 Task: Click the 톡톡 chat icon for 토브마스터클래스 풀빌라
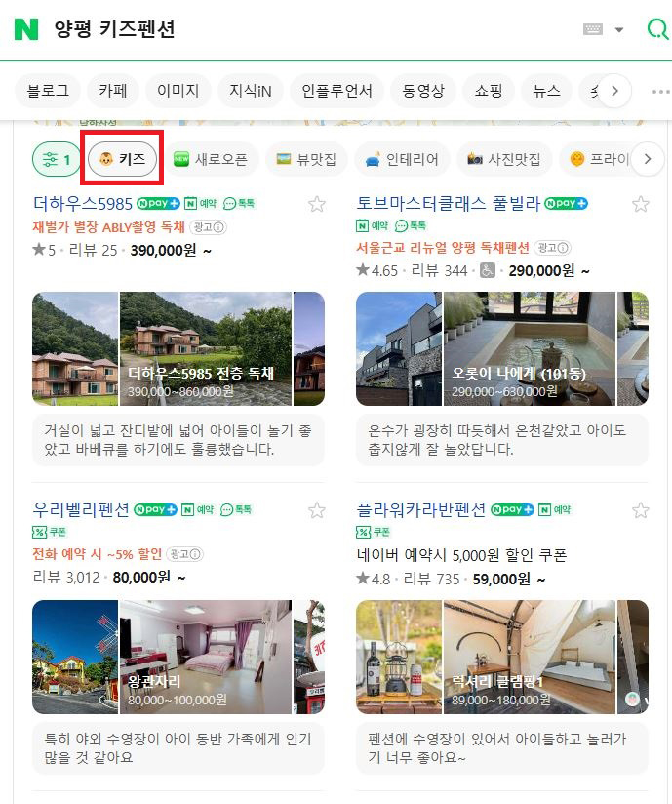click(x=411, y=225)
